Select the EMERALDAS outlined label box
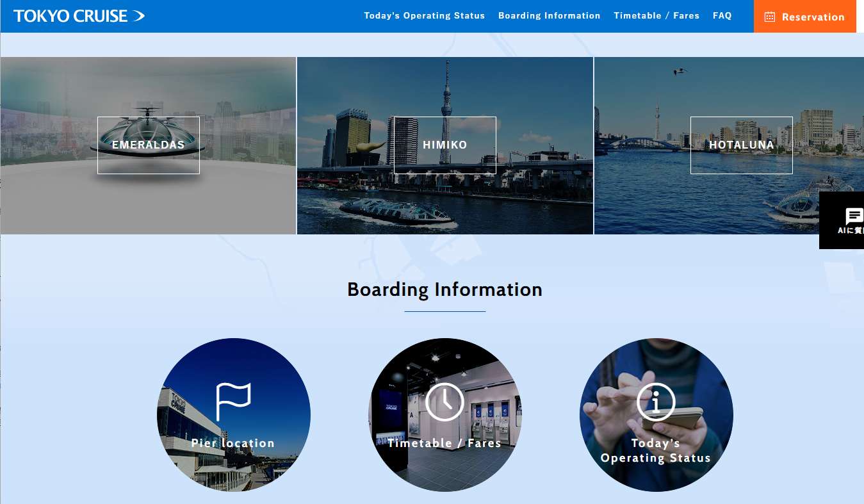The image size is (864, 504). (149, 145)
